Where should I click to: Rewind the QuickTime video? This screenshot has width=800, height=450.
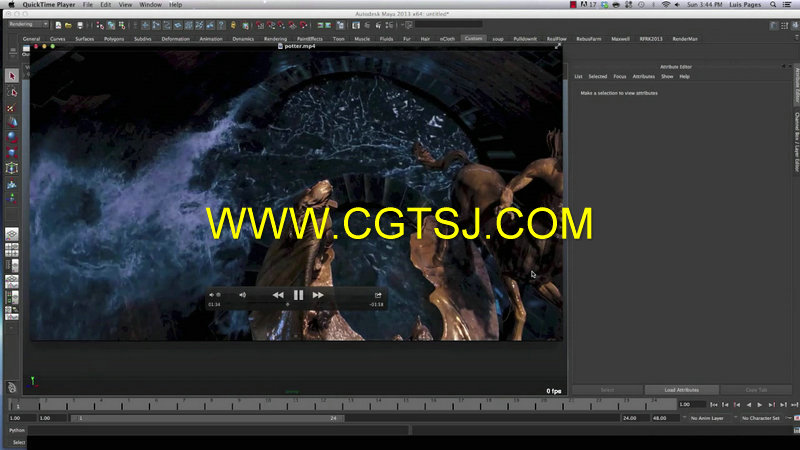[x=278, y=295]
